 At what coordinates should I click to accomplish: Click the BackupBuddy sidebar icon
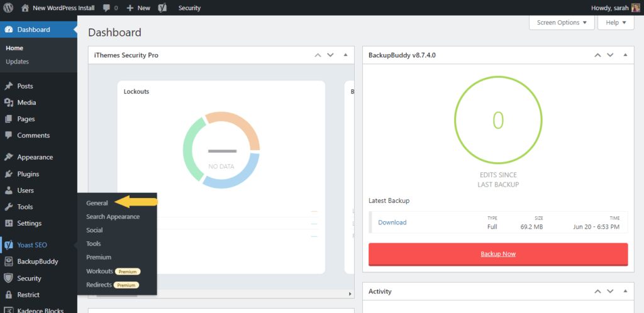click(9, 261)
